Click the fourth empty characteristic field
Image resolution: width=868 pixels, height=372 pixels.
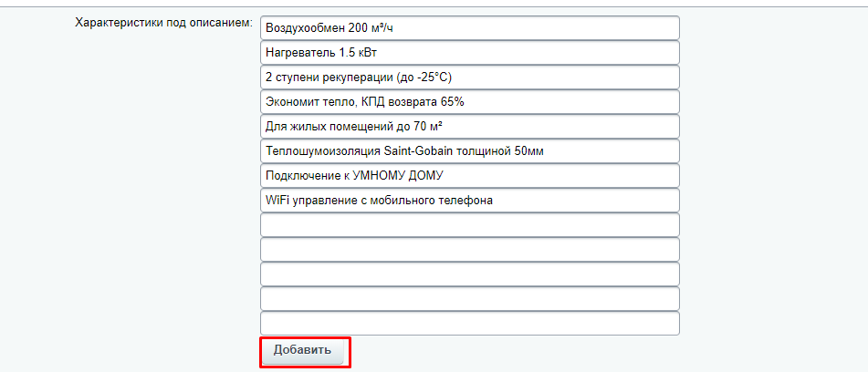(x=469, y=299)
